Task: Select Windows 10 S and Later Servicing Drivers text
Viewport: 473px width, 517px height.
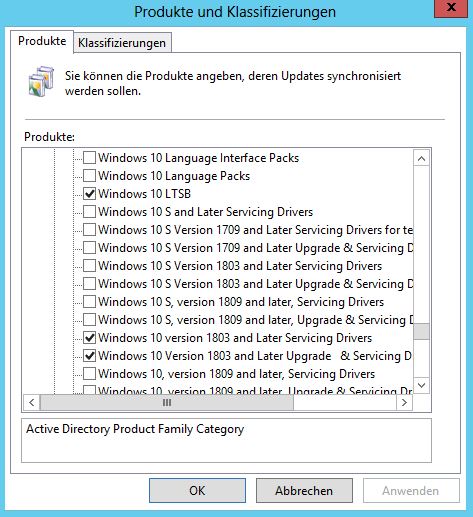Action: click(205, 212)
